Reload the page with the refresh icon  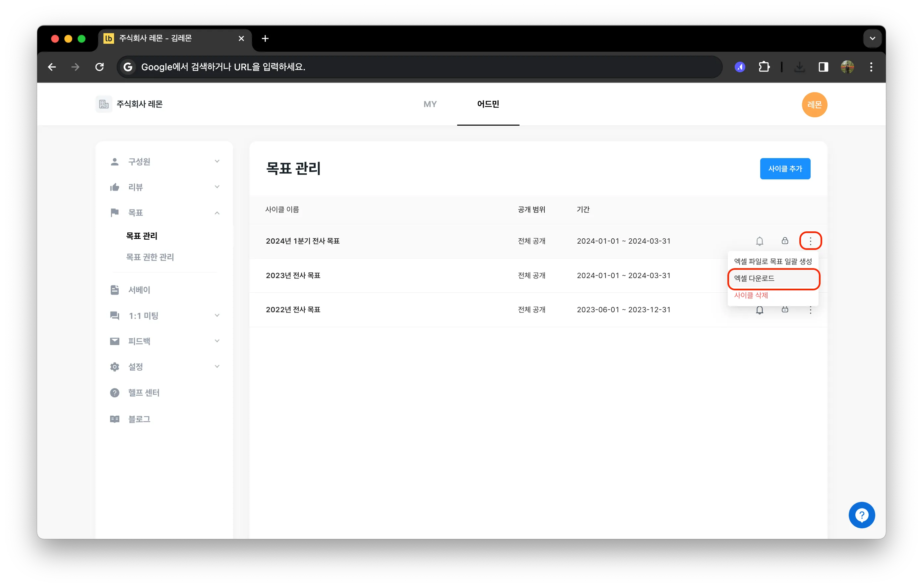(x=100, y=67)
